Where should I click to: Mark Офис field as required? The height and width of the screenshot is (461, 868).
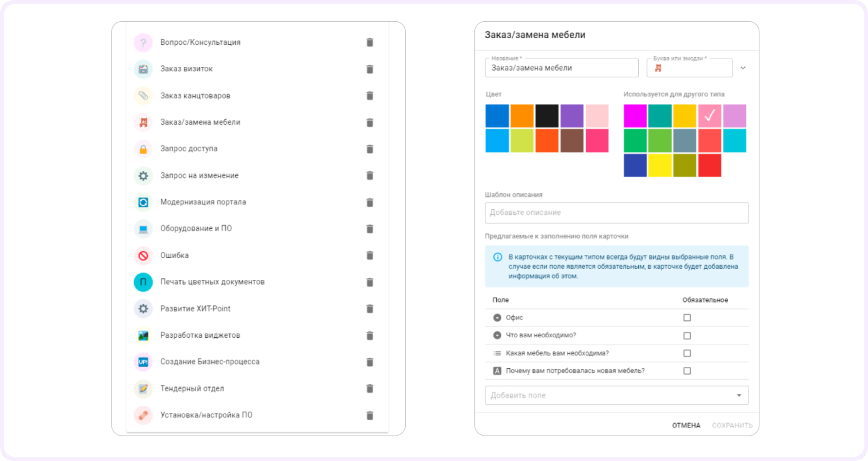(x=687, y=318)
